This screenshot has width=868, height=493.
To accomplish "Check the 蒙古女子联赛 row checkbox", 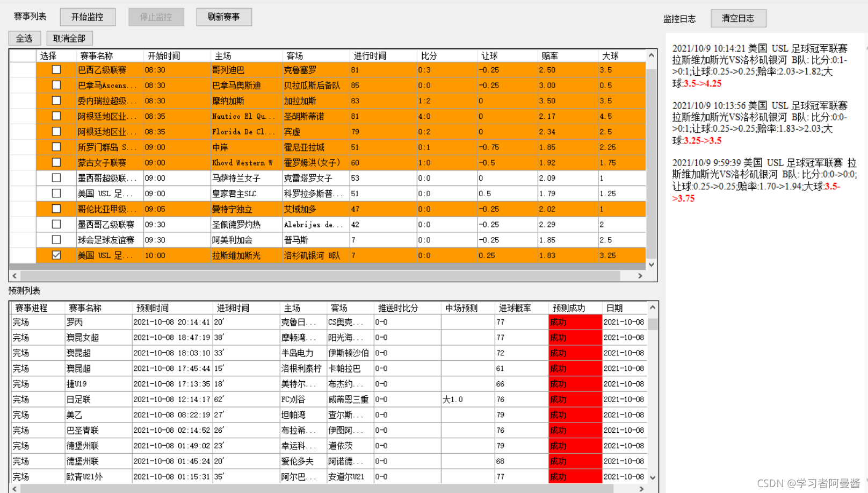I will [56, 162].
